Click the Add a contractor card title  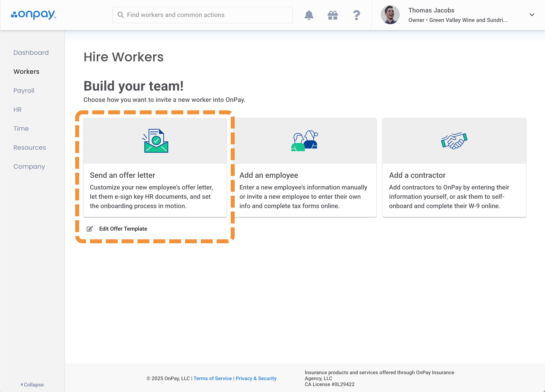pos(417,175)
